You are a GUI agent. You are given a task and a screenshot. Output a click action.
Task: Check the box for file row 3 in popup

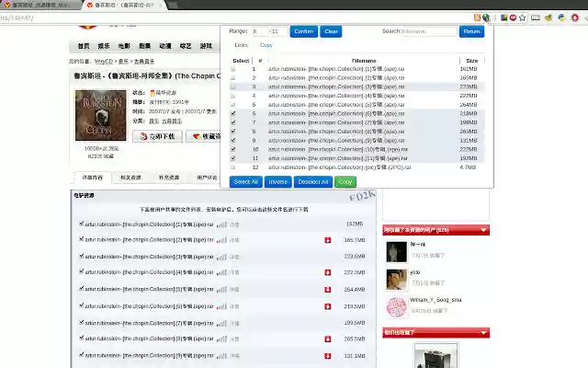pos(232,86)
